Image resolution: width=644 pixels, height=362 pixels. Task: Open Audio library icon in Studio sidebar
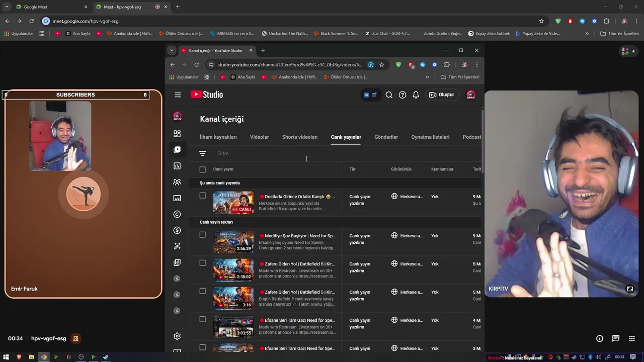(177, 262)
